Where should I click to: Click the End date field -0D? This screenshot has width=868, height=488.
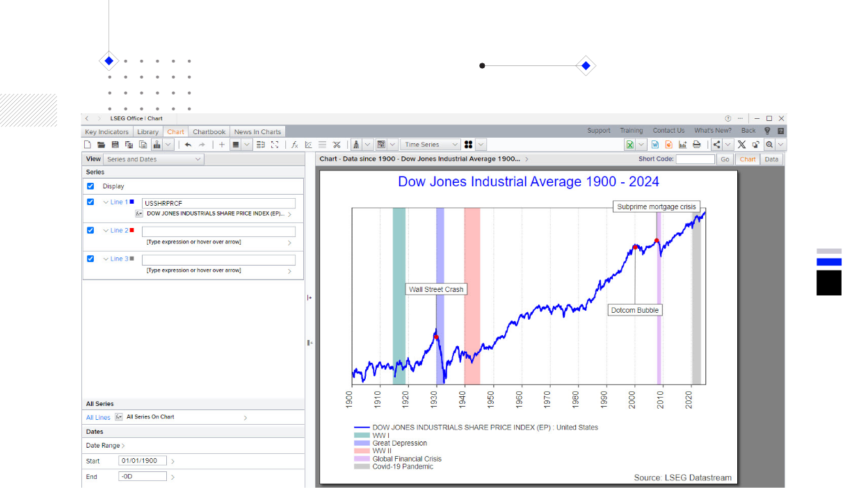143,477
